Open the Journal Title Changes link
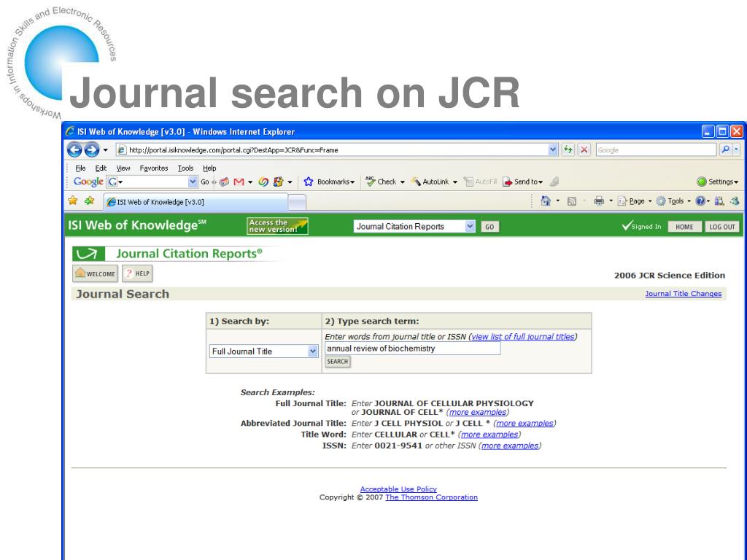Viewport: 747px width, 560px height. [x=683, y=294]
